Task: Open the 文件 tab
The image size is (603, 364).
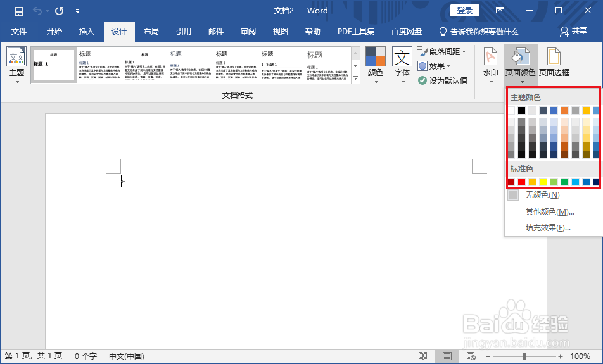Action: (x=19, y=32)
